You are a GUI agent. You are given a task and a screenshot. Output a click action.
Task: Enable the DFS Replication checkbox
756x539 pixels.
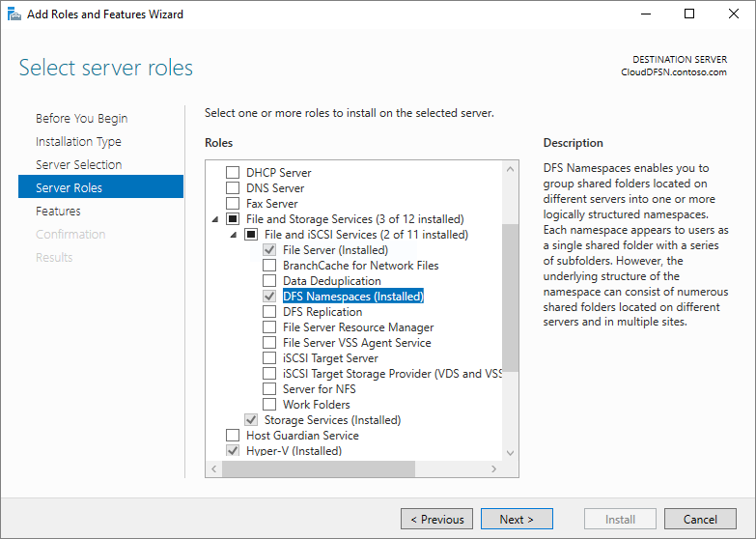pyautogui.click(x=269, y=312)
